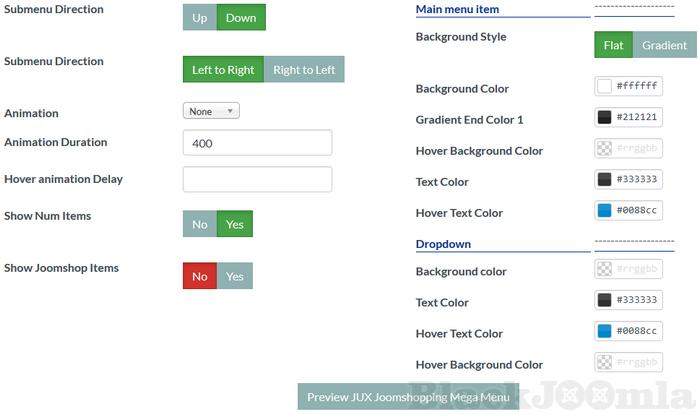Choose Left to Right submenu direction
Screen dimensions: 700x415
point(223,70)
